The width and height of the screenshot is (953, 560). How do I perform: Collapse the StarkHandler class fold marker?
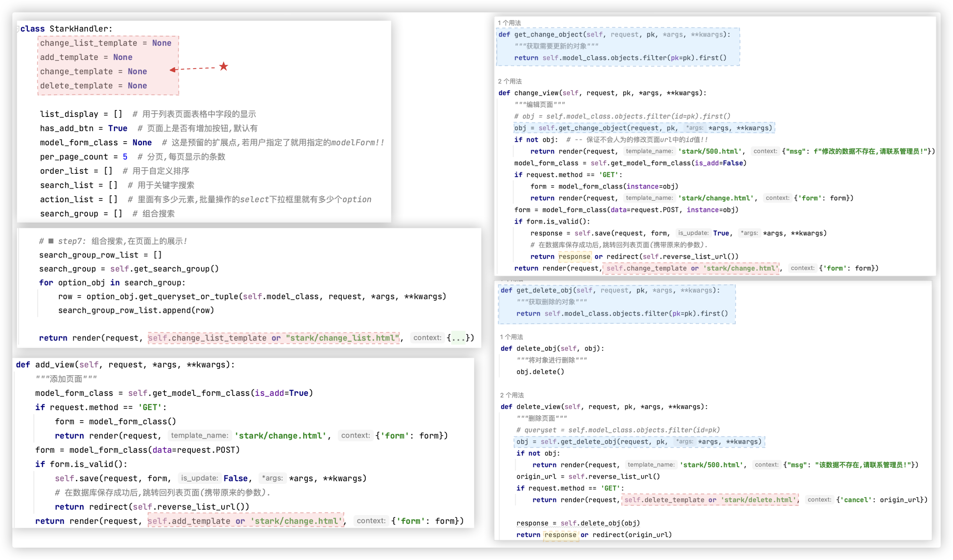point(18,29)
